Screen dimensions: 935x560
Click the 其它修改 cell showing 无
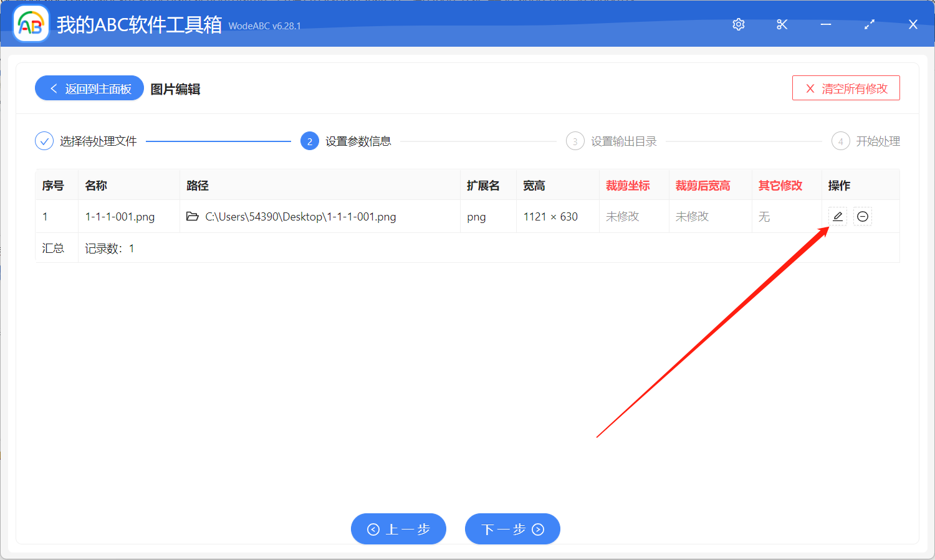click(x=764, y=216)
